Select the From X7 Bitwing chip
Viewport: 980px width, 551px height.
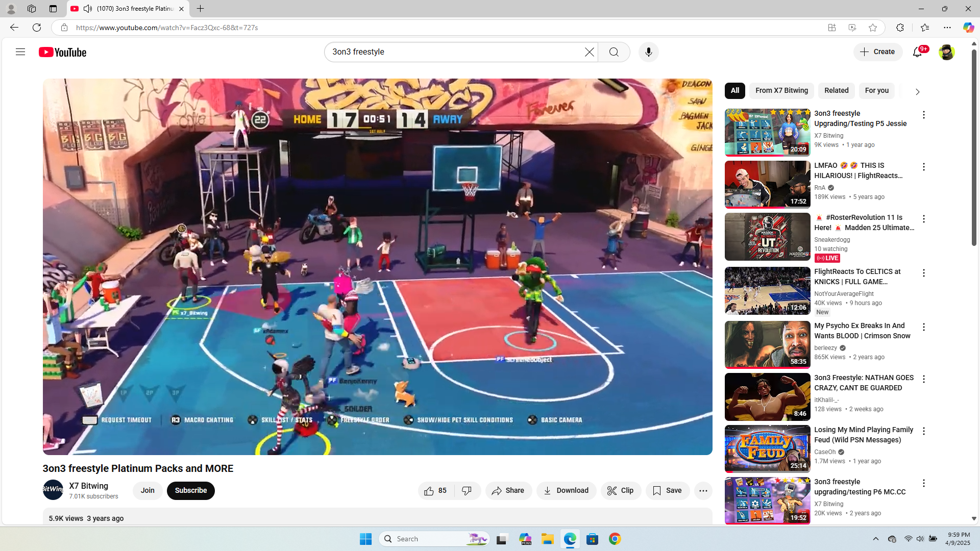pos(782,91)
